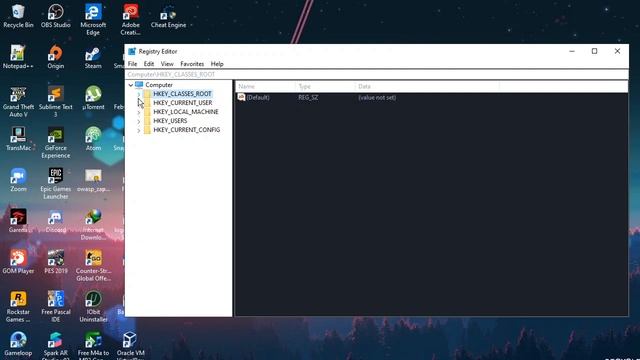Select the HKEY_CURRENT_CONFIG key
This screenshot has width=640, height=360.
click(187, 130)
